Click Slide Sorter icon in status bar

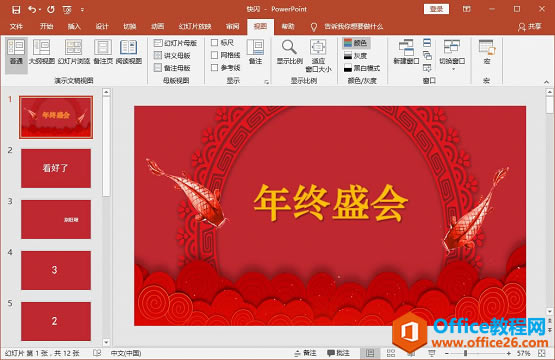tap(391, 353)
